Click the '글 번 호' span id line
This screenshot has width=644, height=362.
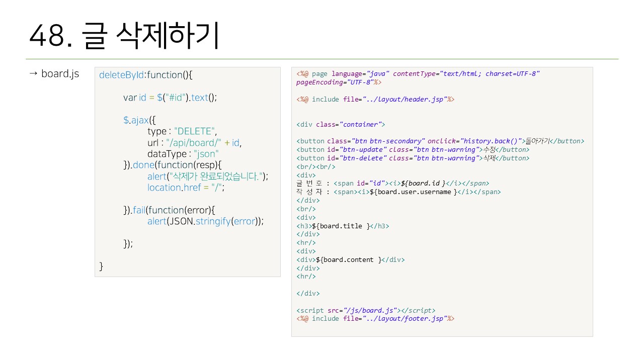point(392,184)
